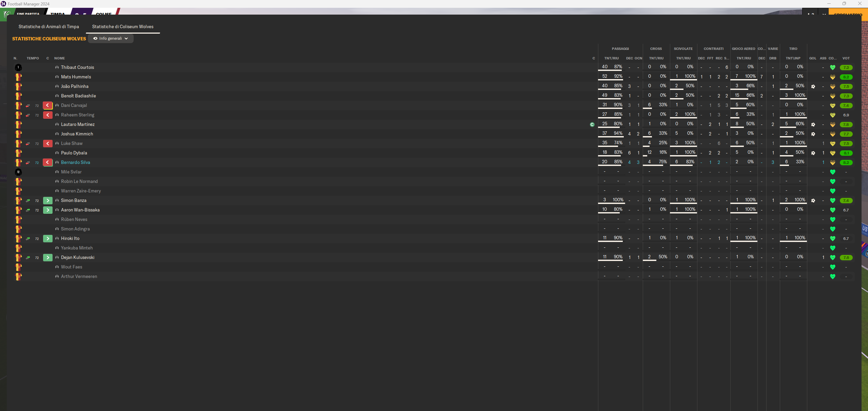Click Mile Svilar goalkeeper number 12 shirt
This screenshot has height=411, width=868.
click(18, 172)
